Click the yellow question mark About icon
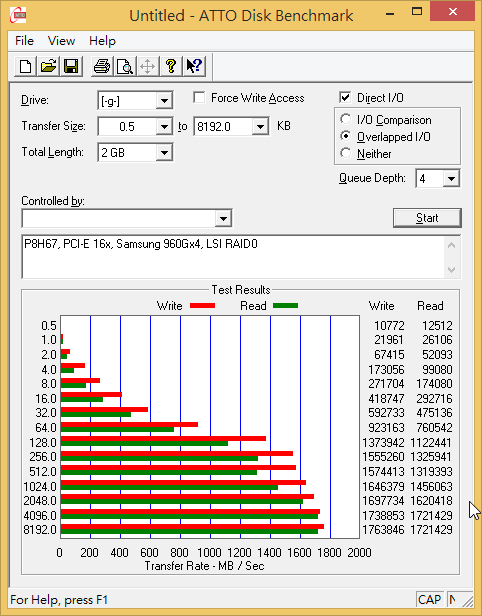This screenshot has width=482, height=616. click(x=171, y=66)
